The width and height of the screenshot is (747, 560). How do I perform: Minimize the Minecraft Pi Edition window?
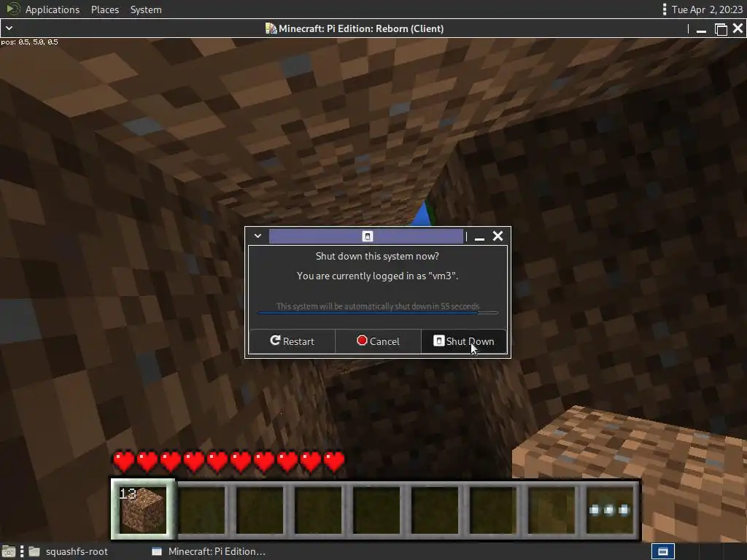click(701, 29)
